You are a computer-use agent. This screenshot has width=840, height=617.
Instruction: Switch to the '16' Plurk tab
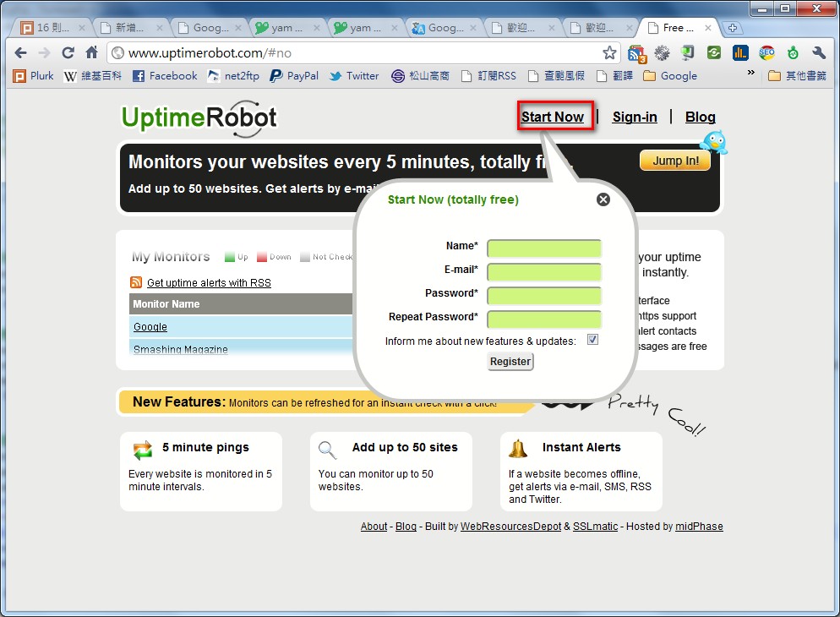coord(52,28)
